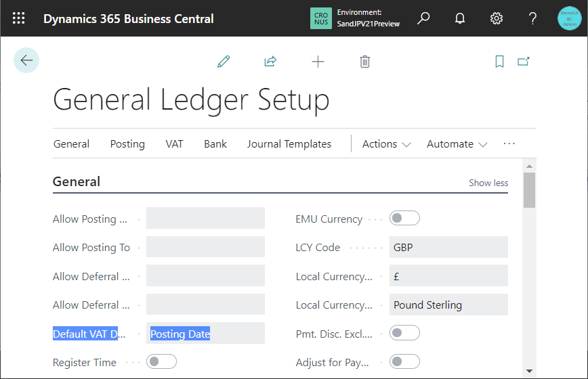This screenshot has width=588, height=379.
Task: Click the second Allow Deferral field
Action: 205,304
